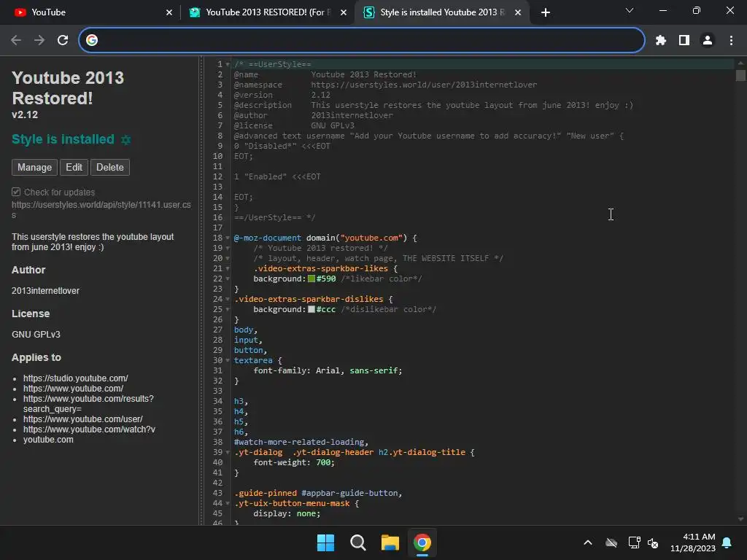Image resolution: width=747 pixels, height=560 pixels.
Task: Open notifications bell icon
Action: (x=727, y=542)
